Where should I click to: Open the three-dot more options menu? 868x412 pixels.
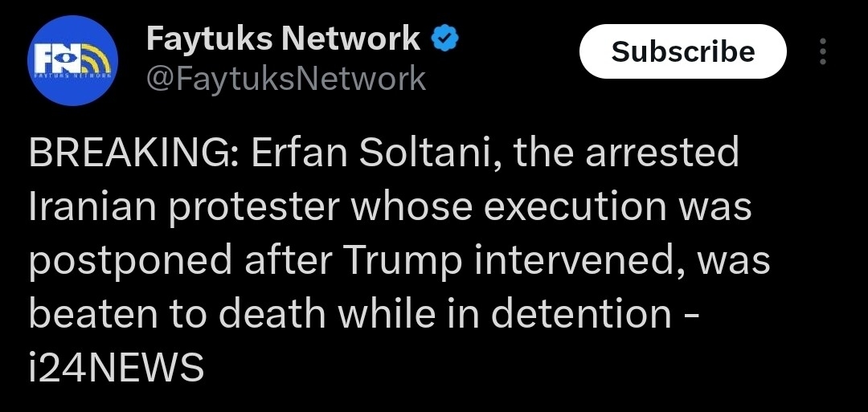(822, 51)
